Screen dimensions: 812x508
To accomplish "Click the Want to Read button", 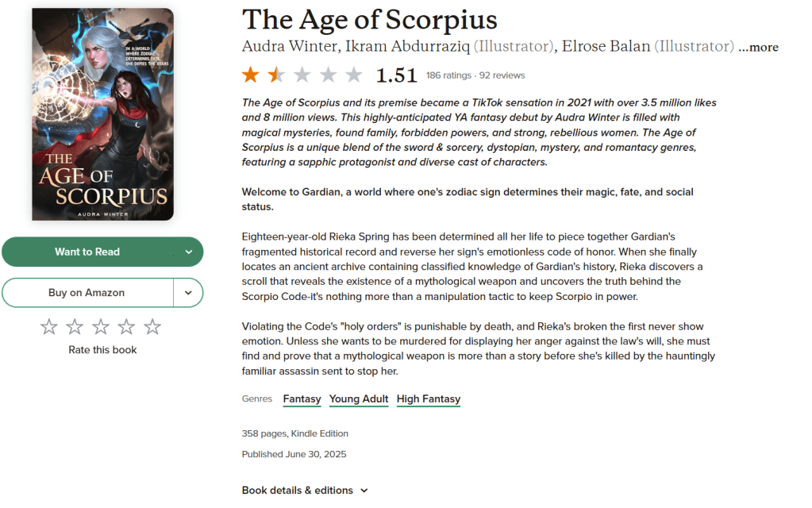I will 87,252.
